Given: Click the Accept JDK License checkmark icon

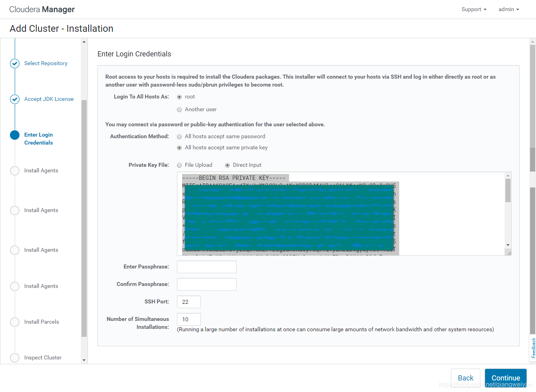Looking at the screenshot, I should point(15,99).
